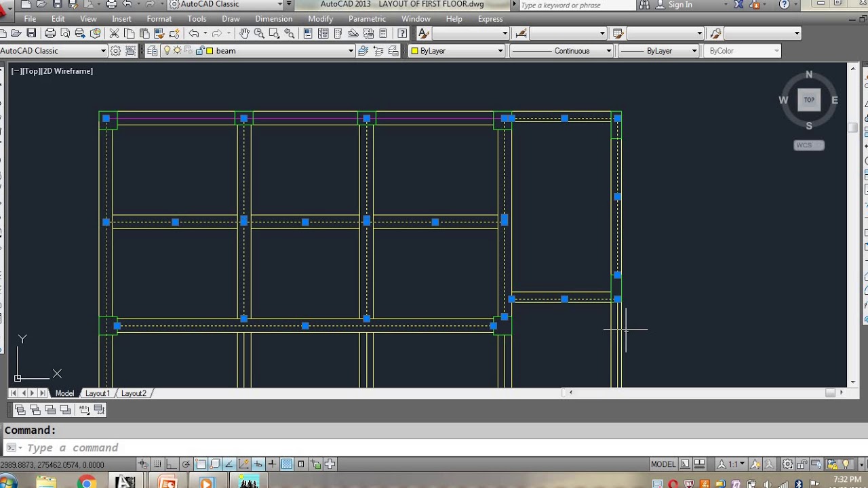Open the Table Style manager icon
Image resolution: width=868 pixels, height=488 pixels.
(x=618, y=33)
